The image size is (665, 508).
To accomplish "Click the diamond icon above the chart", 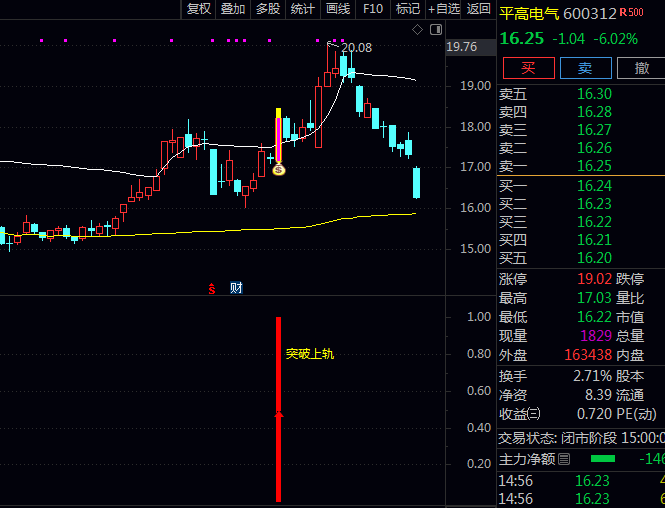I will [417, 30].
